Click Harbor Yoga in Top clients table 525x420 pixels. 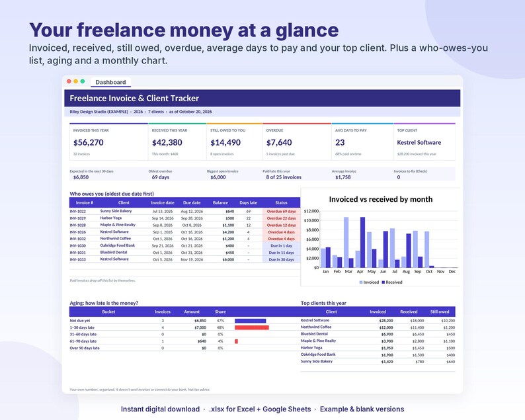(311, 348)
